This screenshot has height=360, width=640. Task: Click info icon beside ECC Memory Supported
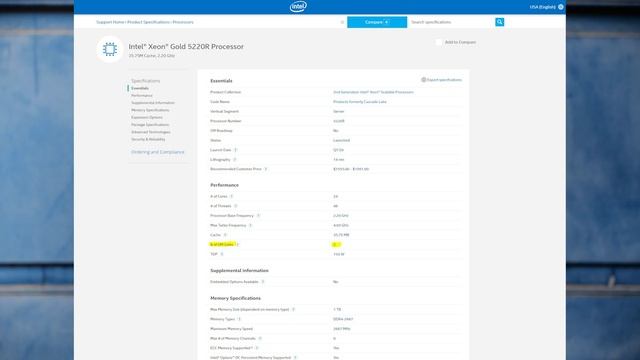257,348
